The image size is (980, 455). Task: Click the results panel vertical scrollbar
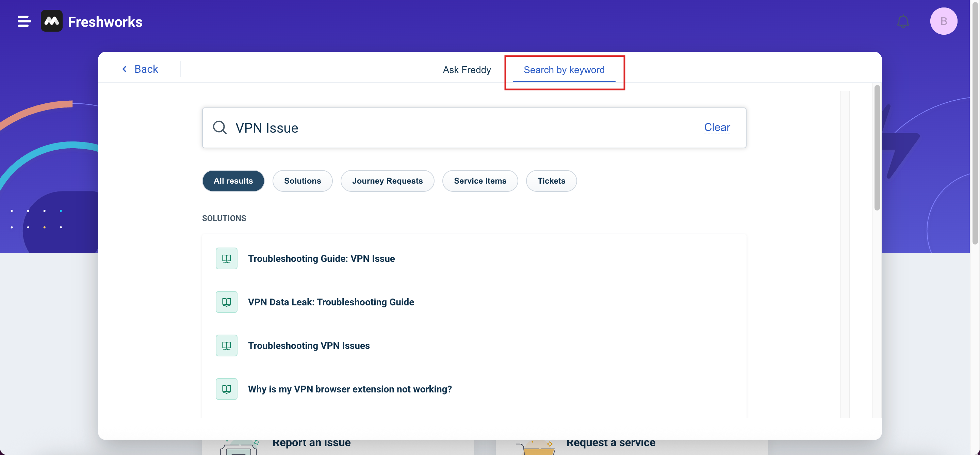click(x=877, y=148)
